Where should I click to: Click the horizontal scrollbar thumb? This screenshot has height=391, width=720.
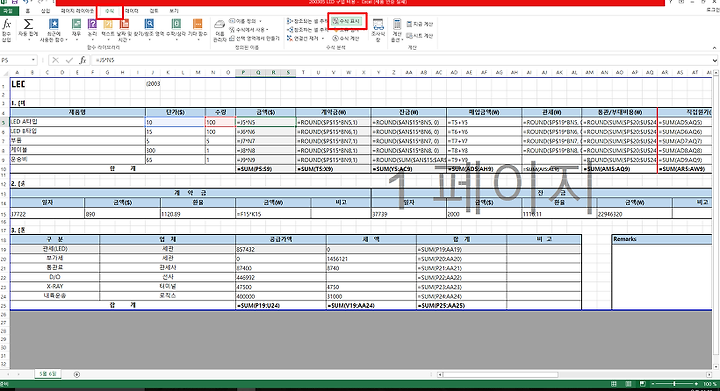501,374
